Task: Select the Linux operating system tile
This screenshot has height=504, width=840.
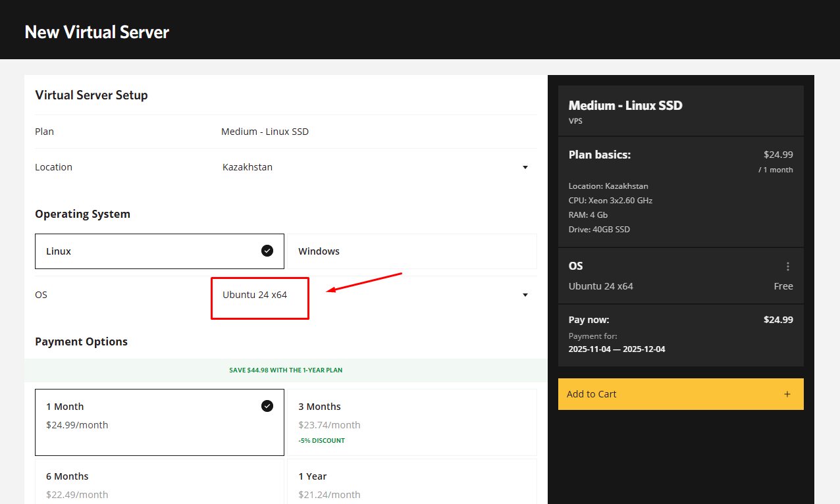Action: (159, 251)
